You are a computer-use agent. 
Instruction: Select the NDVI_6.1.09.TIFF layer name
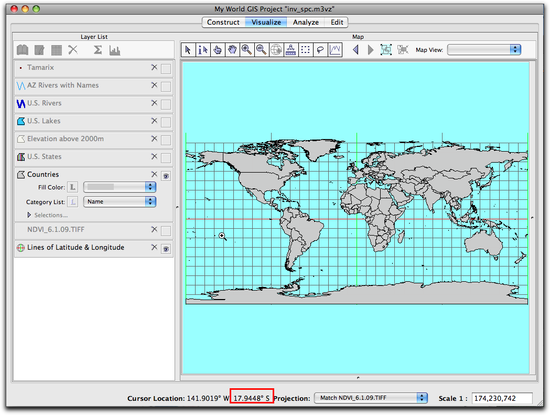(x=56, y=229)
